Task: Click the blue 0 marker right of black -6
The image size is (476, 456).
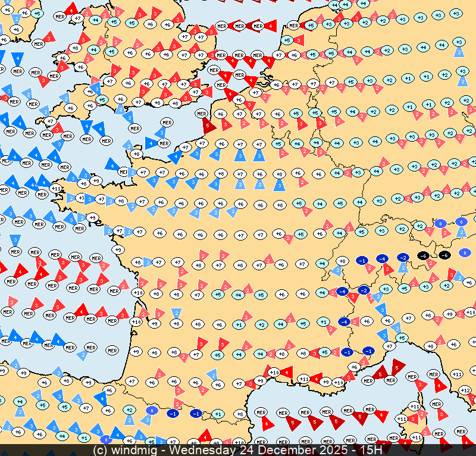Action: coord(465,252)
